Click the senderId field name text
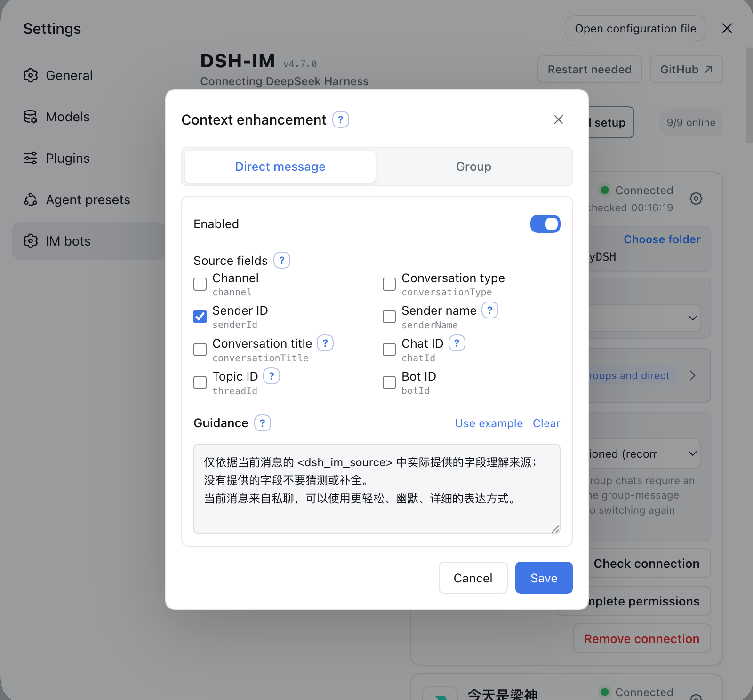The width and height of the screenshot is (753, 700). [x=235, y=325]
